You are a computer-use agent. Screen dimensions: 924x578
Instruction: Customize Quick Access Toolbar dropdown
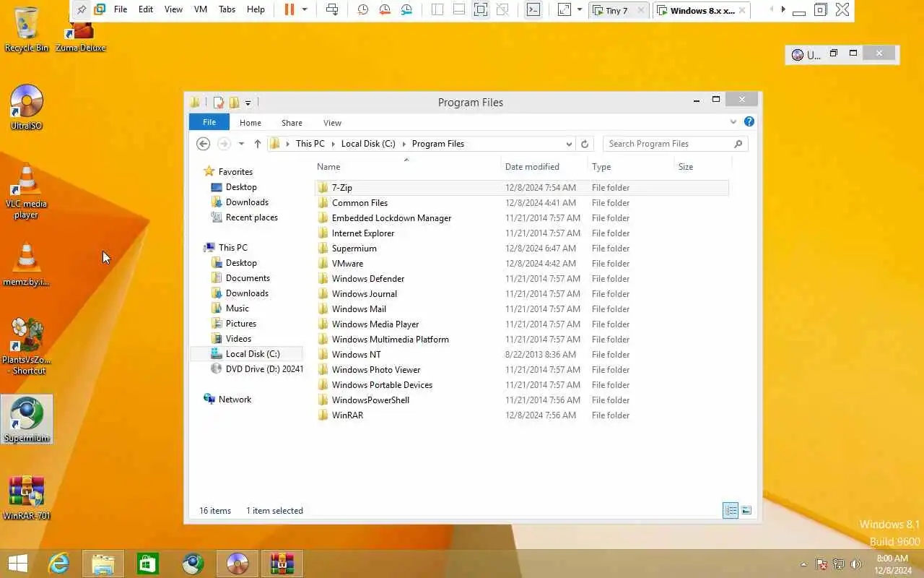[x=248, y=103]
